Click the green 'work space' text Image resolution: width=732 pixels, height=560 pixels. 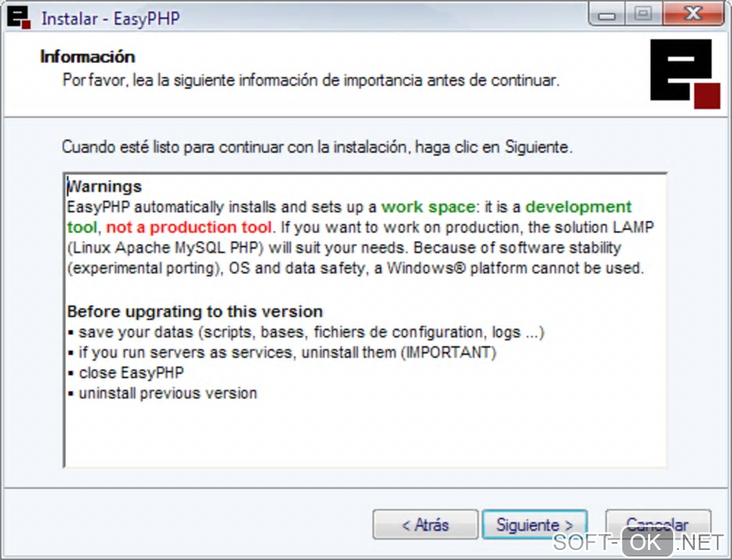tap(428, 207)
